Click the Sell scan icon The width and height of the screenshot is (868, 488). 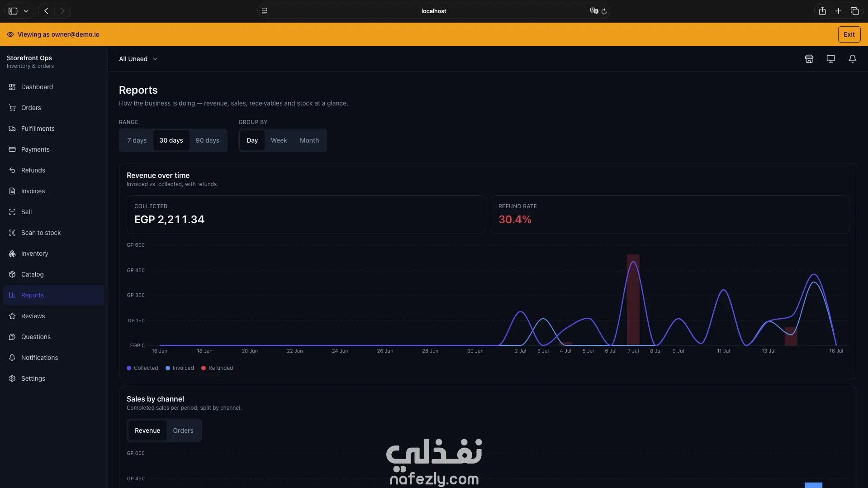pyautogui.click(x=12, y=212)
